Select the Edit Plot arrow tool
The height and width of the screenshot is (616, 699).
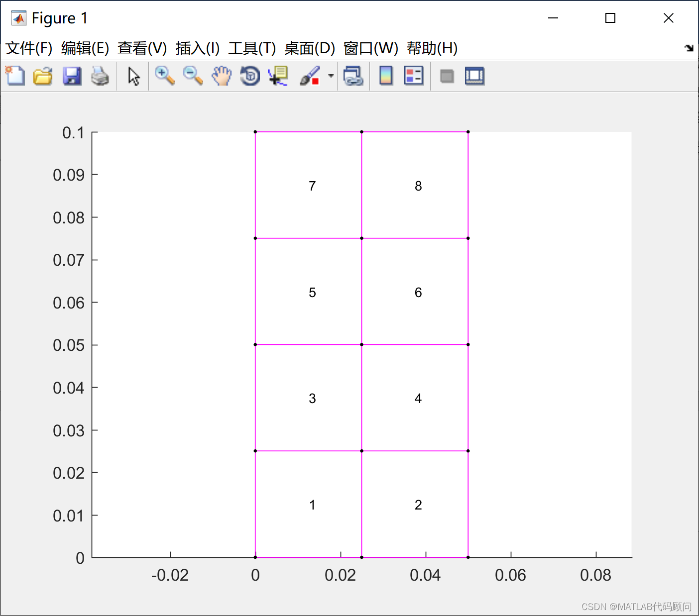tap(133, 76)
